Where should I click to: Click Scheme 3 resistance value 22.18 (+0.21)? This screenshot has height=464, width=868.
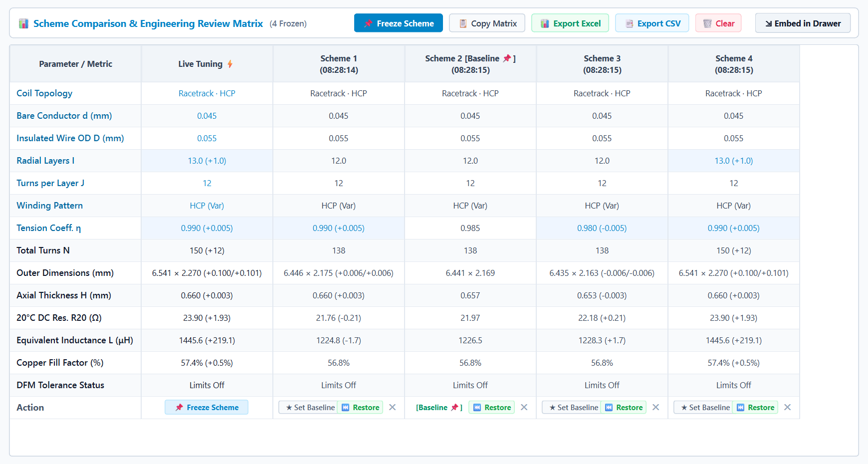point(602,318)
